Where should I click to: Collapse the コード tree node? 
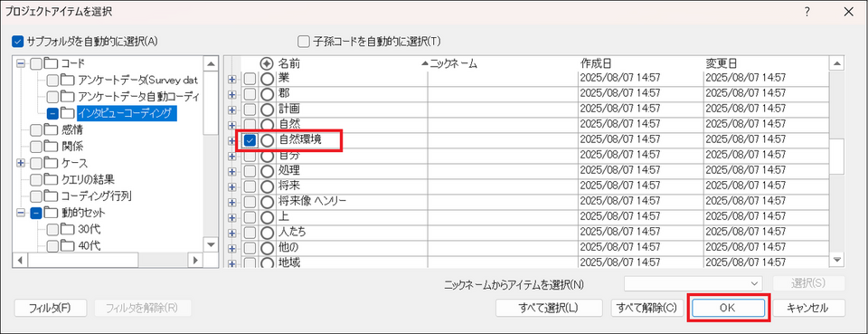click(21, 63)
